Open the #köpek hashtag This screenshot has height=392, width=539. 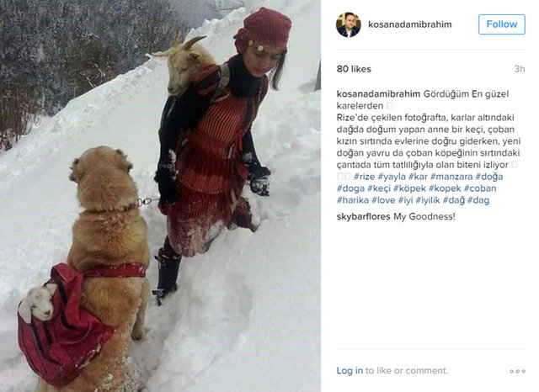click(409, 188)
